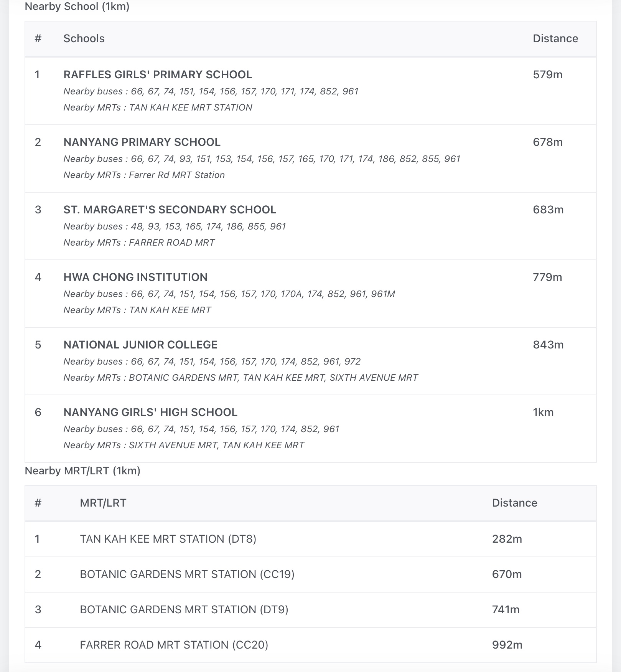Click the Schools column header
Screen dimensions: 621x672
point(84,38)
